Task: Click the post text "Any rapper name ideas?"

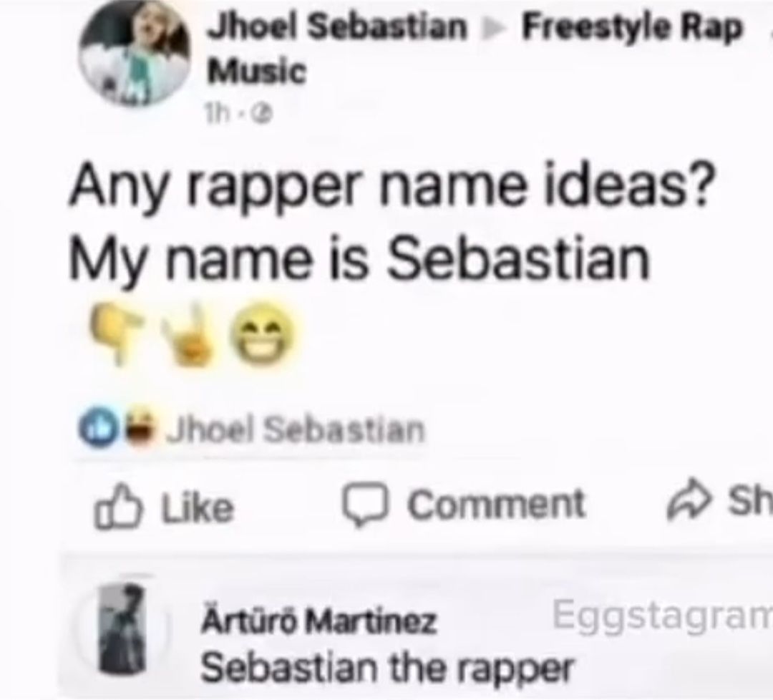Action: point(392,188)
